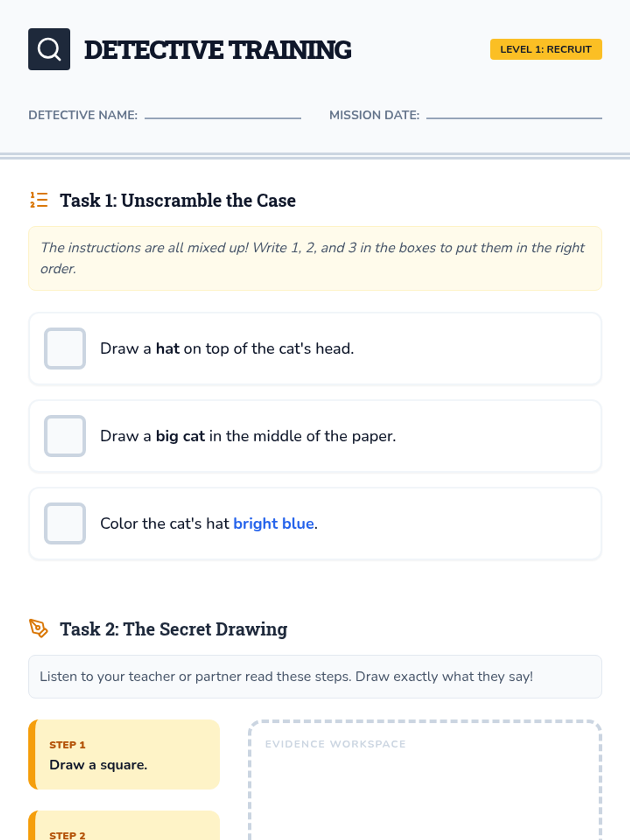Click the bold word hat in first instruction
This screenshot has width=630, height=840.
[167, 349]
